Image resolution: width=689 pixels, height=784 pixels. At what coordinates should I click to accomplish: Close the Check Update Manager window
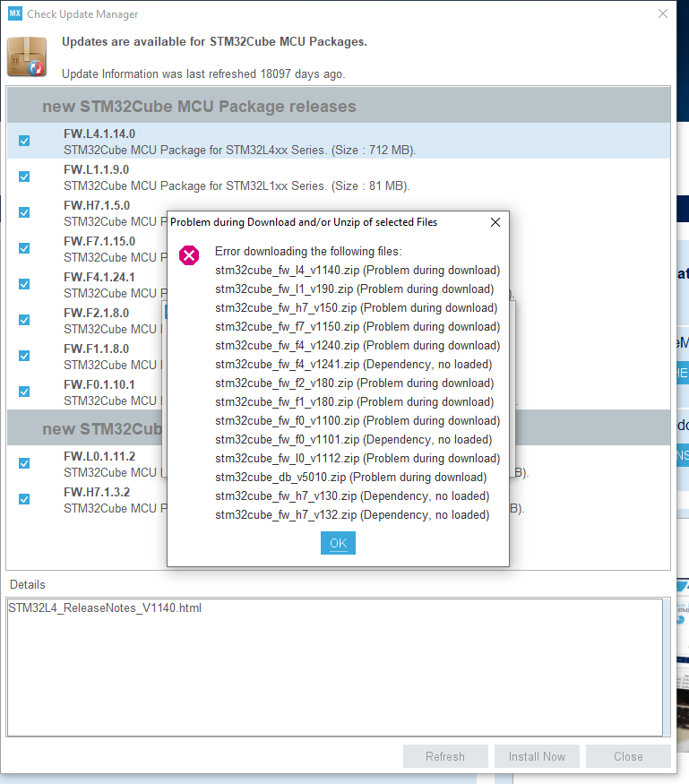[662, 13]
